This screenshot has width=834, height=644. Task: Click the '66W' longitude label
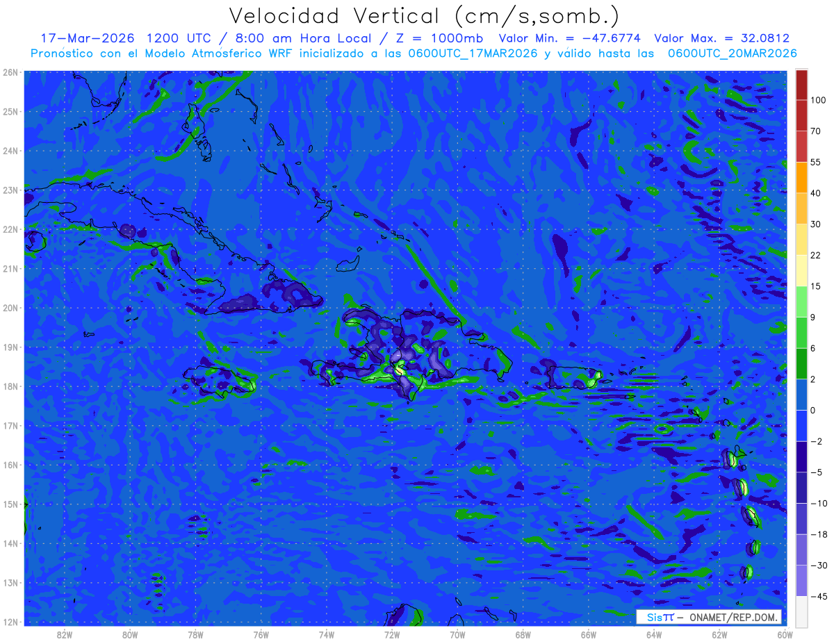589,634
